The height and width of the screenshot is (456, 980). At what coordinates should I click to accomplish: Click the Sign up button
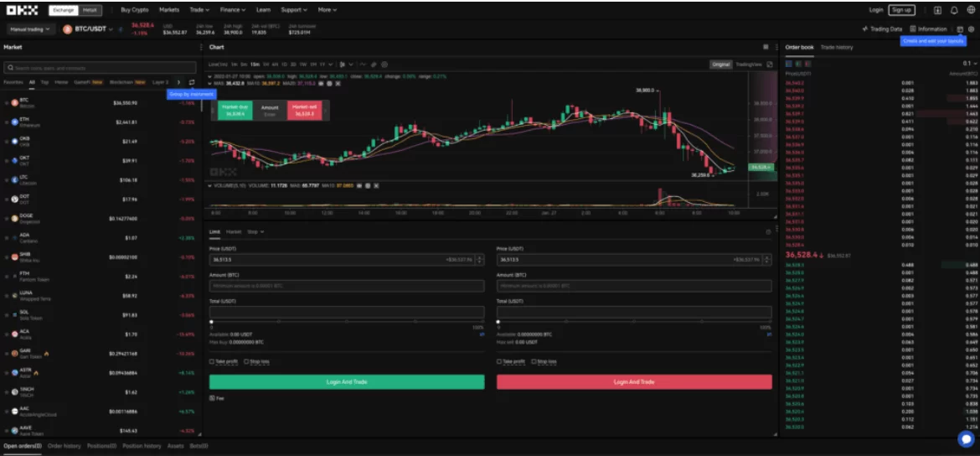click(901, 10)
